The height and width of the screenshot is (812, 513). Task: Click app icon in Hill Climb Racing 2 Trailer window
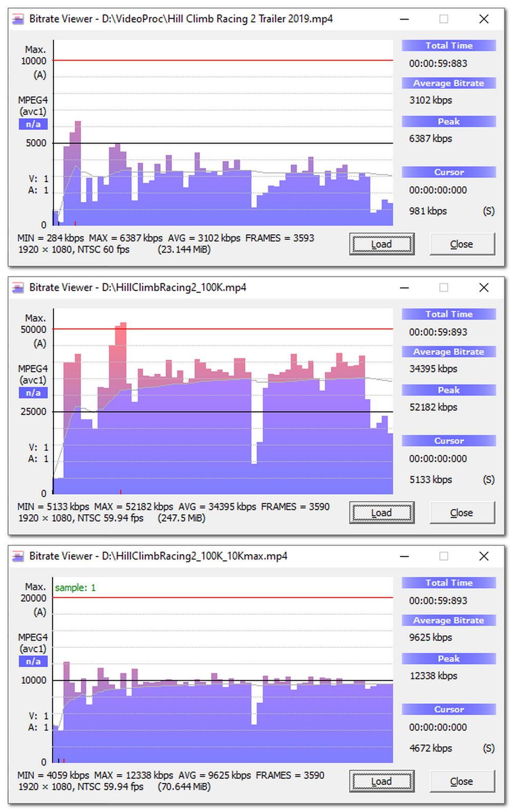tap(18, 19)
